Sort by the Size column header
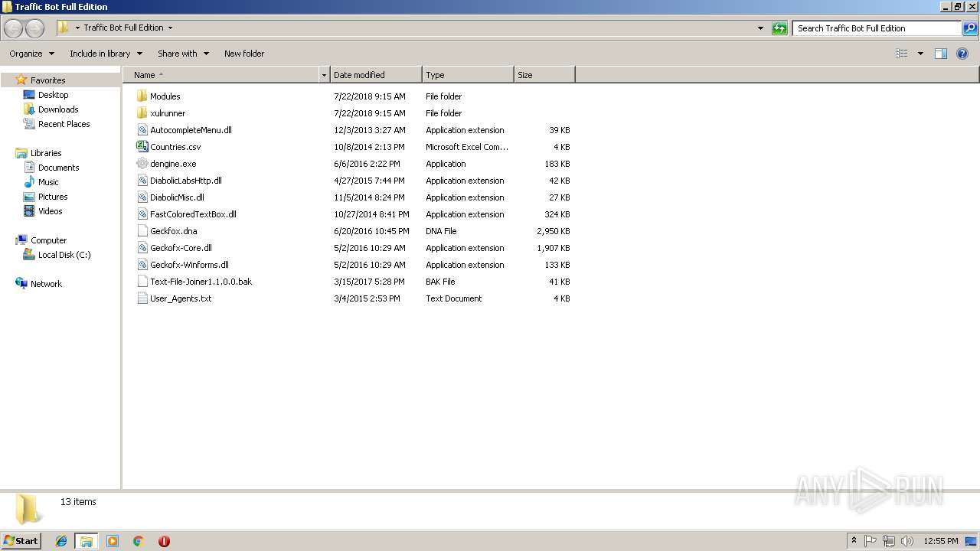 (x=544, y=75)
